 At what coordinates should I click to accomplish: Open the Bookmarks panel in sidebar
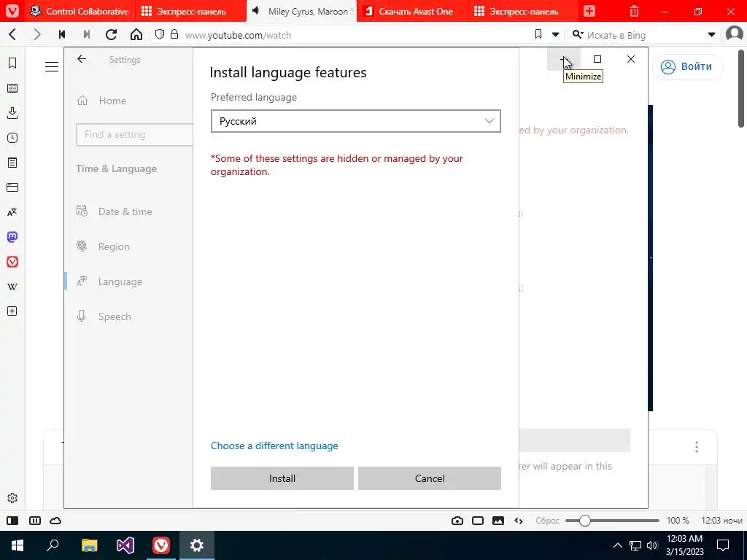(x=12, y=63)
